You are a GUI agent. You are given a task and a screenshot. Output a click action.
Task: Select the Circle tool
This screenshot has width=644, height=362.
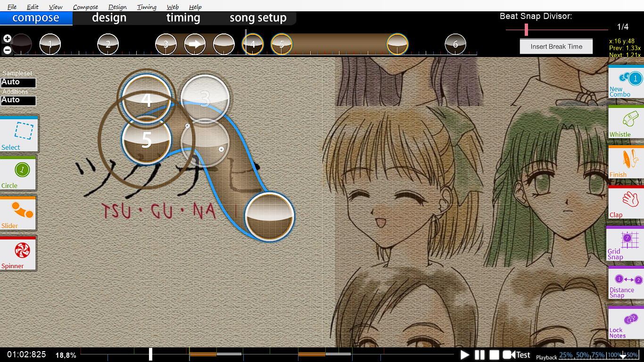coord(19,173)
